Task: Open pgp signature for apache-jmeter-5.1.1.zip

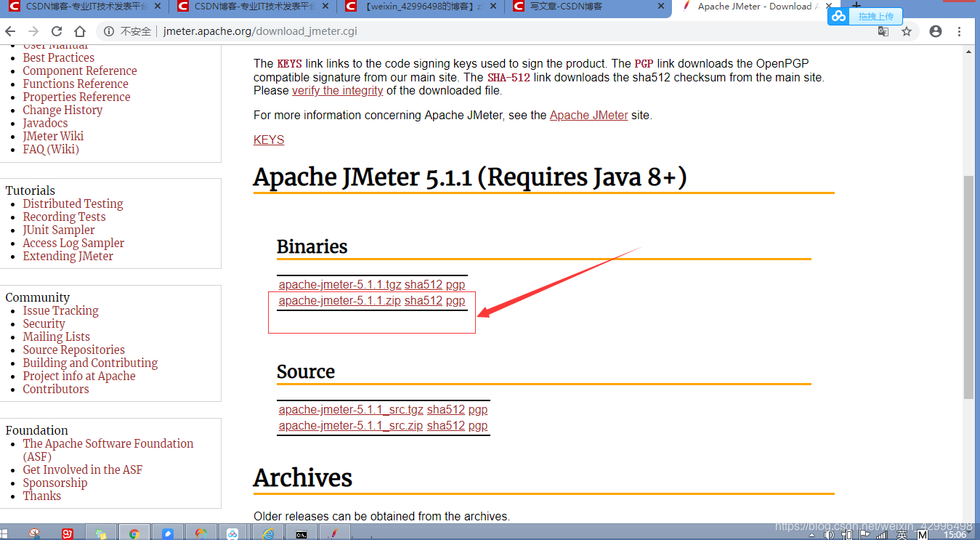Action: point(455,301)
